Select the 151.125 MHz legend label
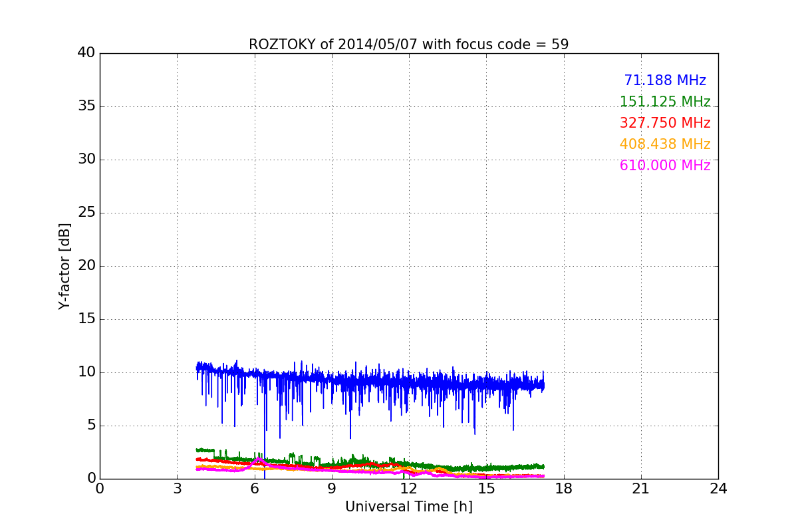The height and width of the screenshot is (532, 798). (x=665, y=102)
